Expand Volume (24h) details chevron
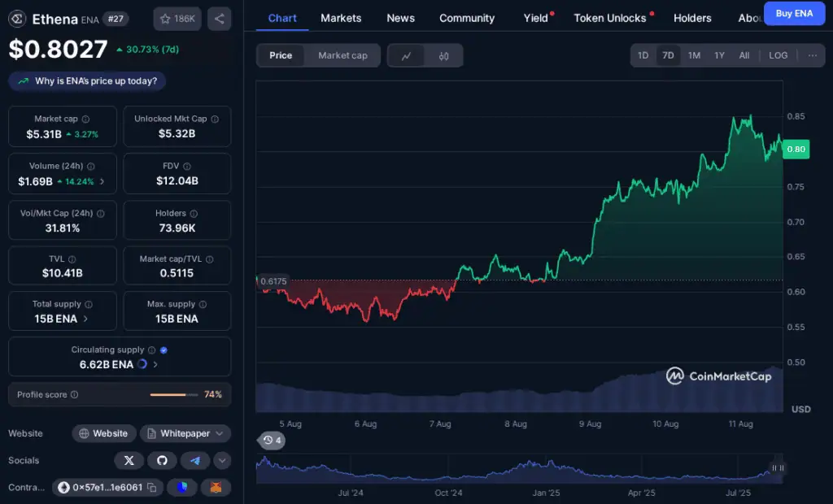833x504 pixels. coord(102,181)
